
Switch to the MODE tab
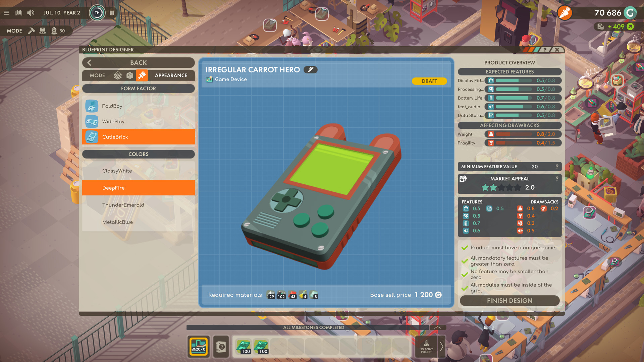96,75
